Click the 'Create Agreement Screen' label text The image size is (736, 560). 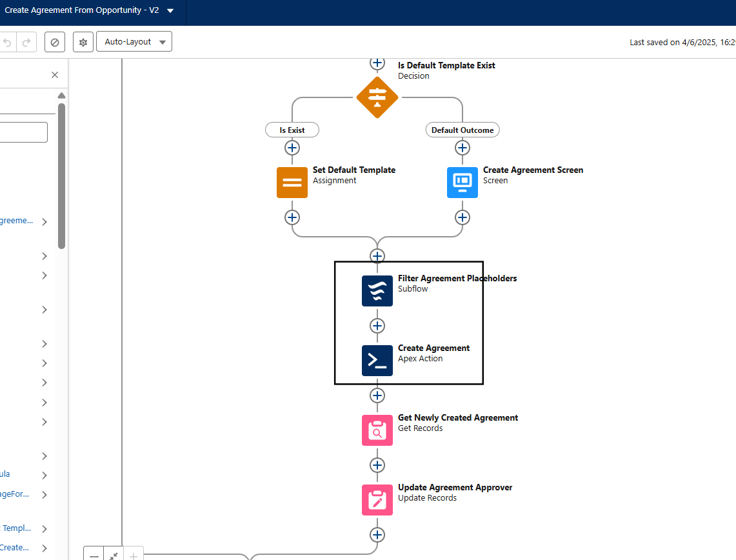533,170
